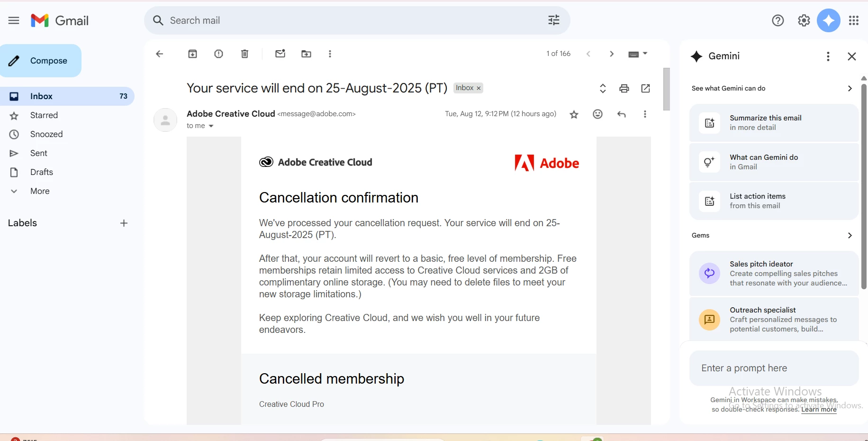Print the email
This screenshot has width=868, height=441.
point(624,88)
